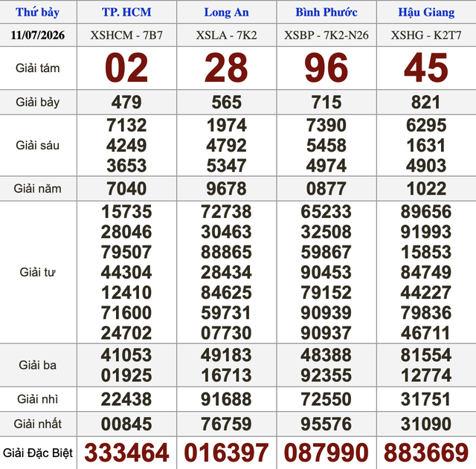476x469 pixels.
Task: Click the Giải Đặc Biệt row label
Action: 38,453
